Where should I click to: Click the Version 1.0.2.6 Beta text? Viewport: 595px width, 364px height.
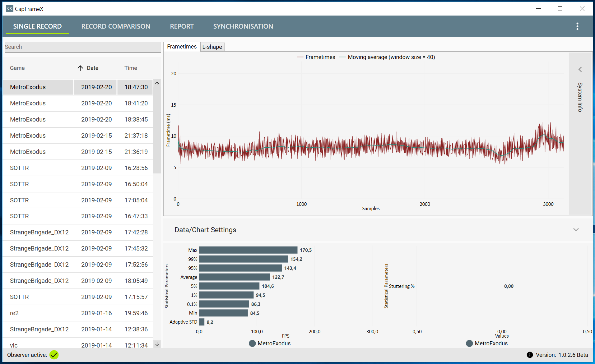pos(562,355)
